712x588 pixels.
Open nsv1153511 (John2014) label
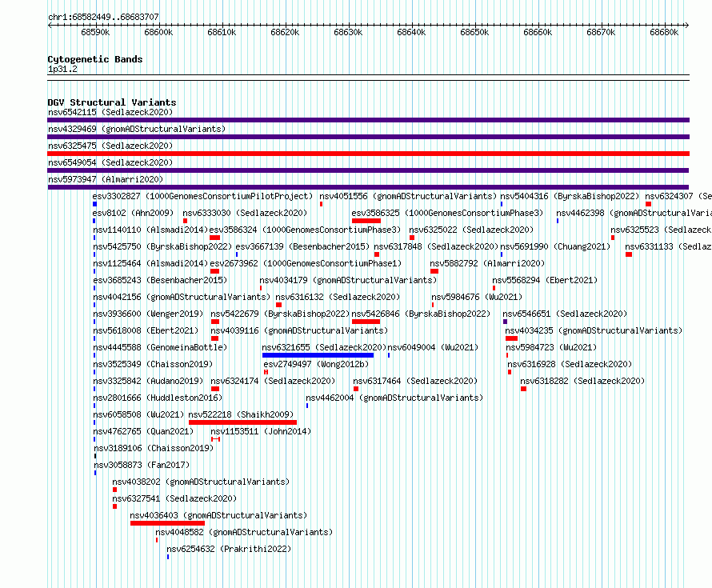coord(261,431)
